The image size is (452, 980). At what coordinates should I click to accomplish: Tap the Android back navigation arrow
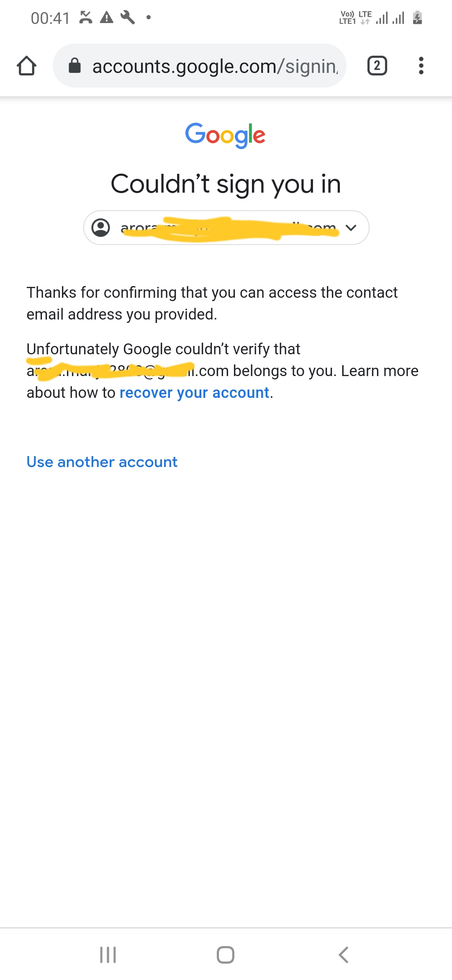pos(343,955)
